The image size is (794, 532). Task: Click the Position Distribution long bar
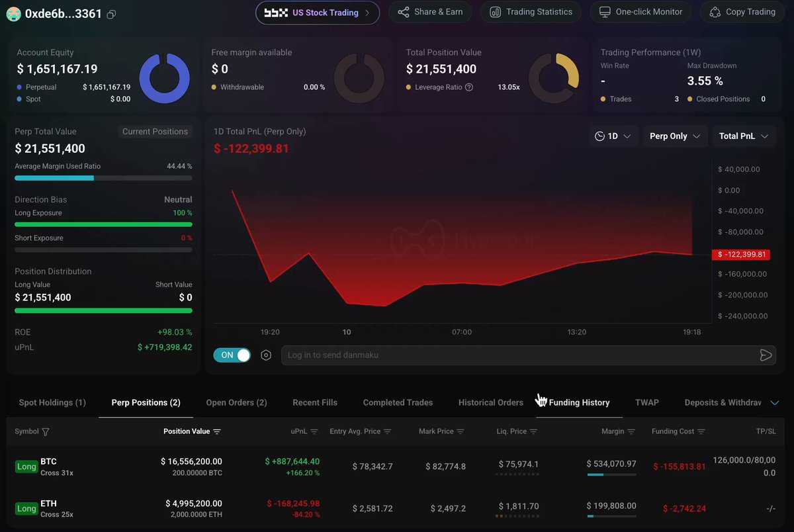(x=103, y=310)
